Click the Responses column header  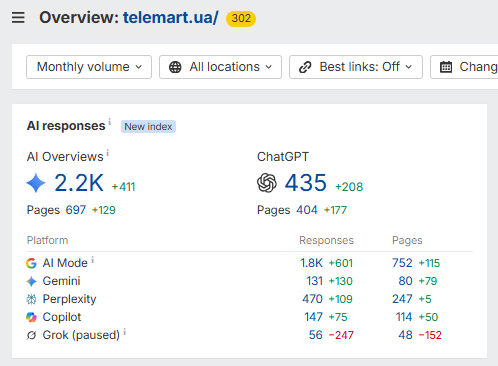click(x=326, y=240)
